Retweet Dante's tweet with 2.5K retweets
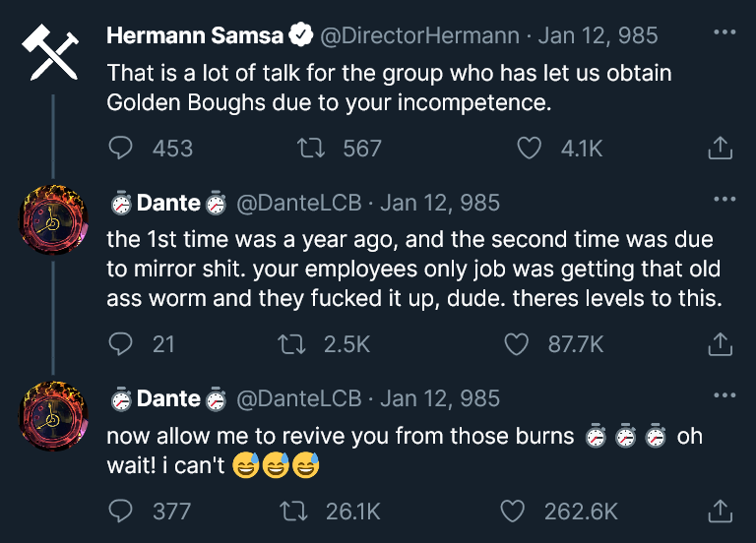 coord(292,344)
